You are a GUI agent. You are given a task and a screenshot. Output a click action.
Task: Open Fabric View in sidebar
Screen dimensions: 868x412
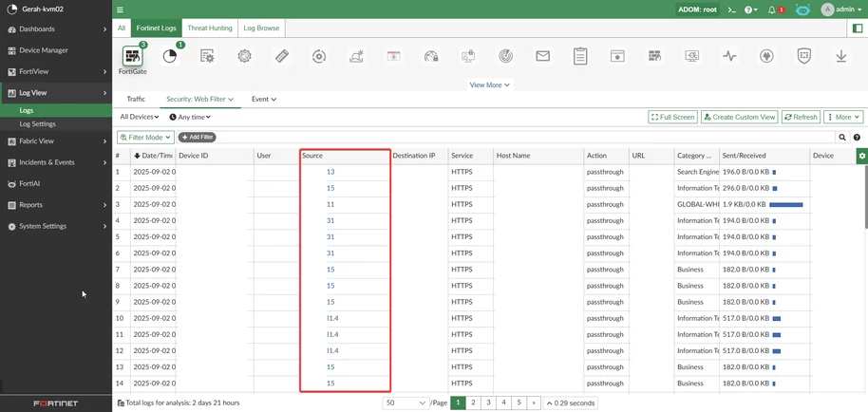click(x=56, y=141)
